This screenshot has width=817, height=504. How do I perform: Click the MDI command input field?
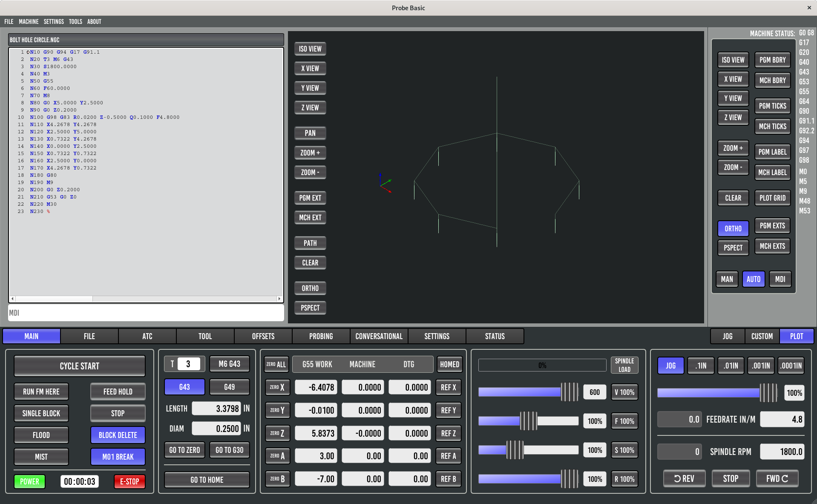pyautogui.click(x=146, y=313)
